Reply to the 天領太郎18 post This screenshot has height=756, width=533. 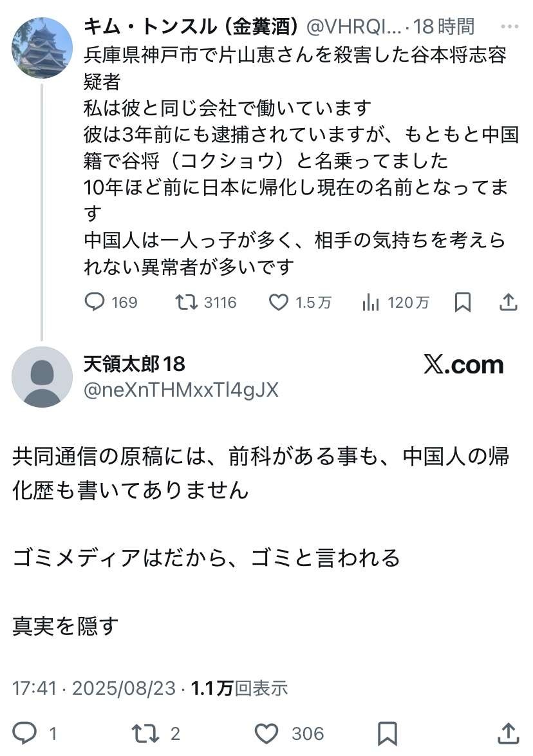pyautogui.click(x=25, y=733)
